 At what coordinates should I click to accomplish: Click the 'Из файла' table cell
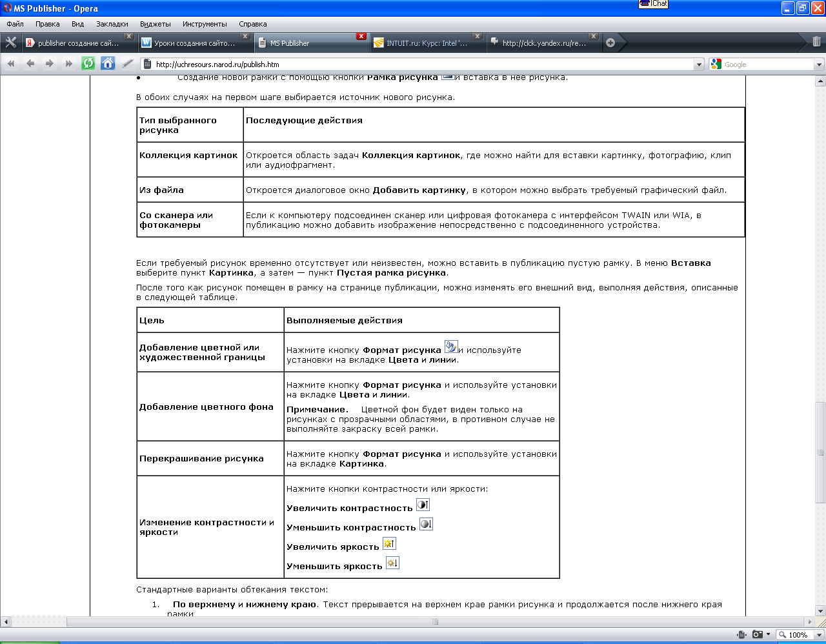pos(190,190)
